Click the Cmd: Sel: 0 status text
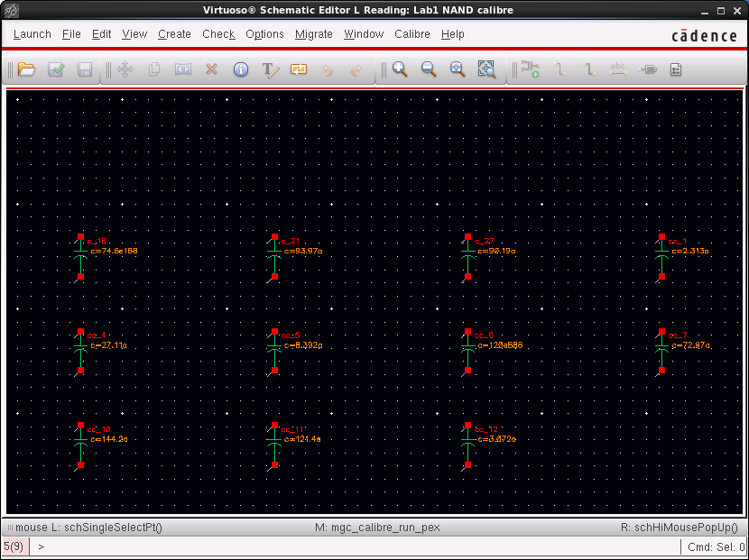749x560 pixels. pyautogui.click(x=716, y=547)
